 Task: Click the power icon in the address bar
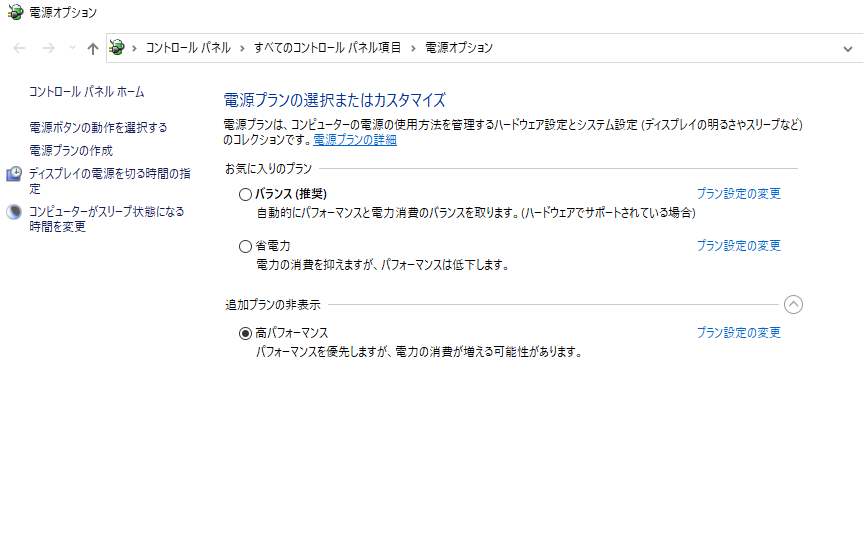(x=117, y=48)
